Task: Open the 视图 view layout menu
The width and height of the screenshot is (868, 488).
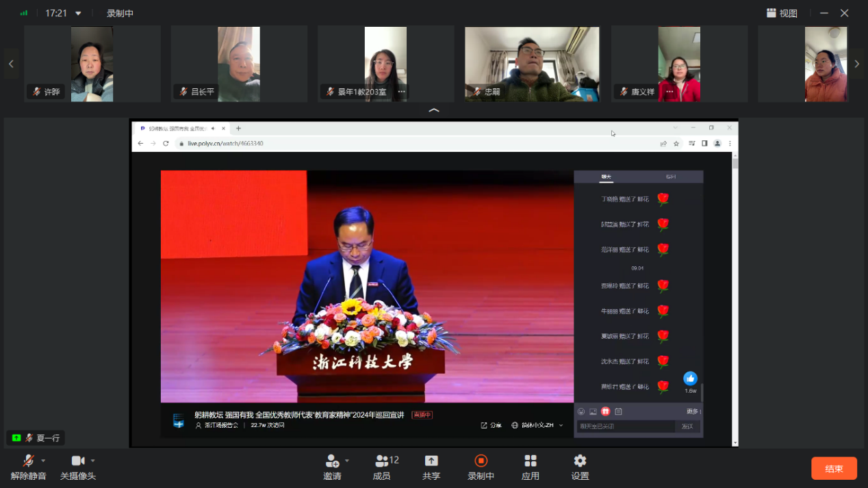Action: pos(782,13)
